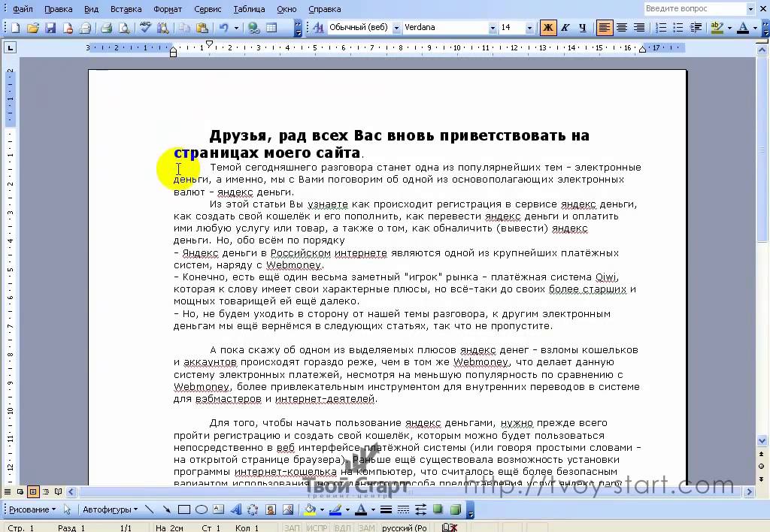Image resolution: width=770 pixels, height=532 pixels.
Task: Choose arrow style
Action: pyautogui.click(x=421, y=509)
